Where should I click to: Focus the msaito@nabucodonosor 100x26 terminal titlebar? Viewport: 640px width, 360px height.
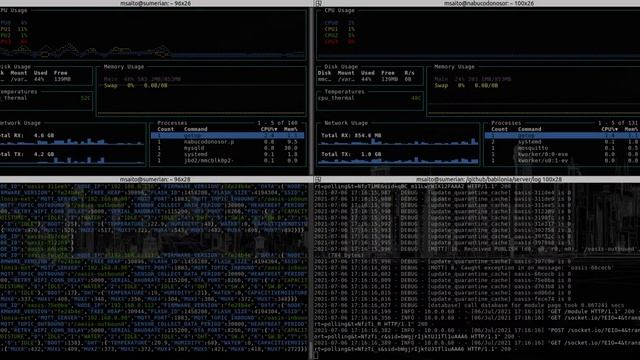coord(477,3)
